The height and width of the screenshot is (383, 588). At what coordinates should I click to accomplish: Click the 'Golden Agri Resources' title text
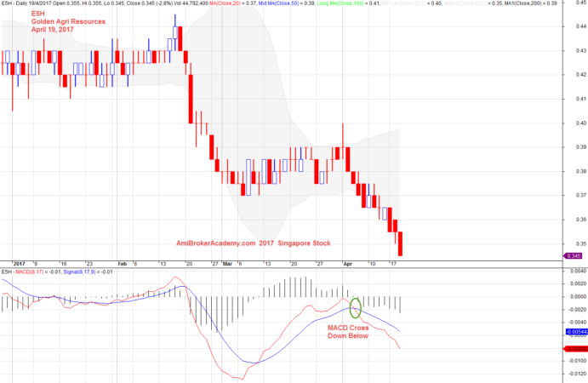click(68, 21)
